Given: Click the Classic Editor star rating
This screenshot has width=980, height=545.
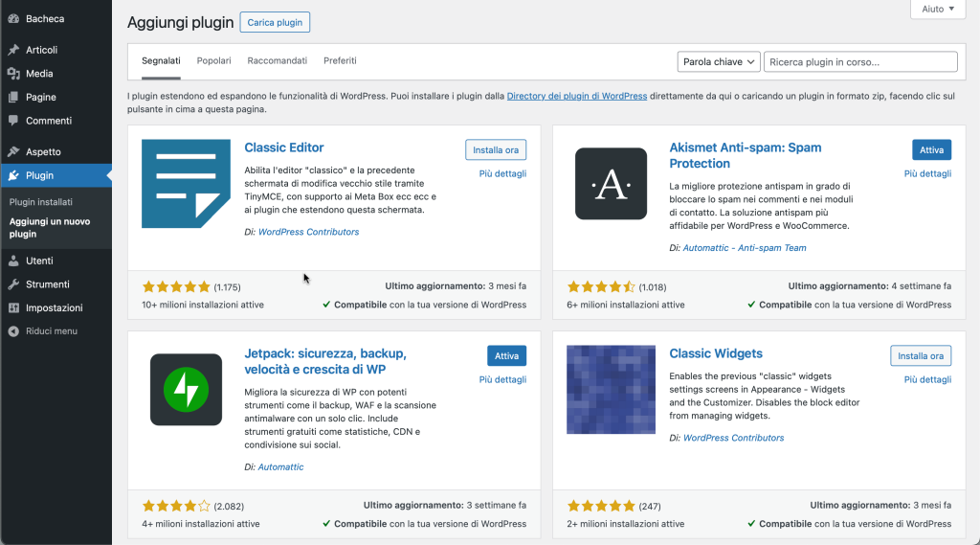Looking at the screenshot, I should click(x=176, y=287).
